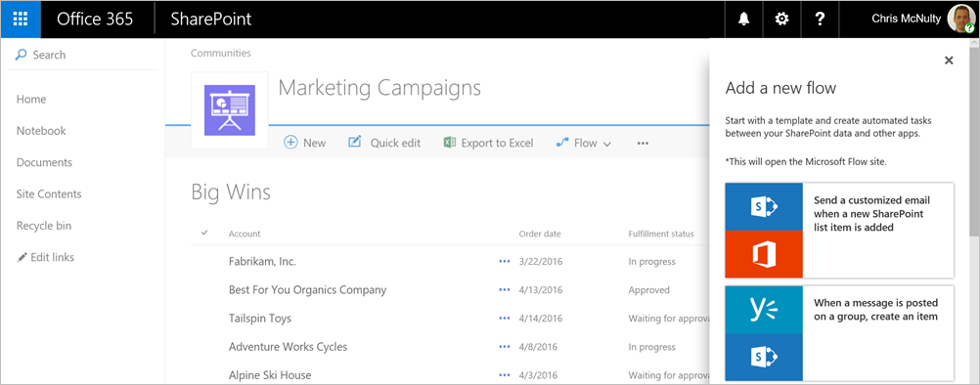Click the 4/13/2016 order date cell
Viewport: 980px width, 385px height.
pos(541,290)
